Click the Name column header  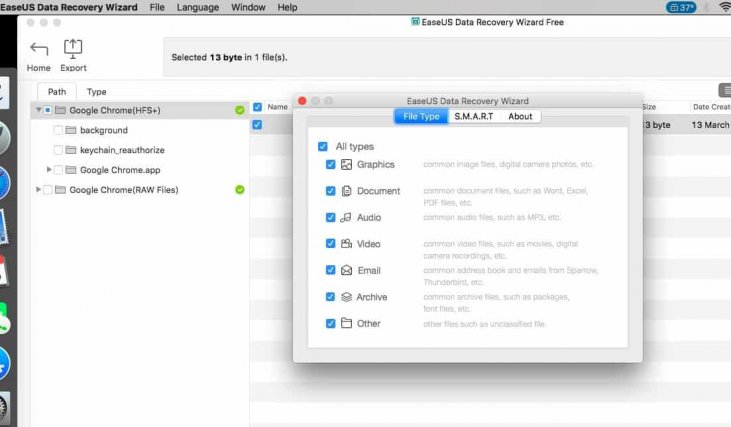(277, 107)
